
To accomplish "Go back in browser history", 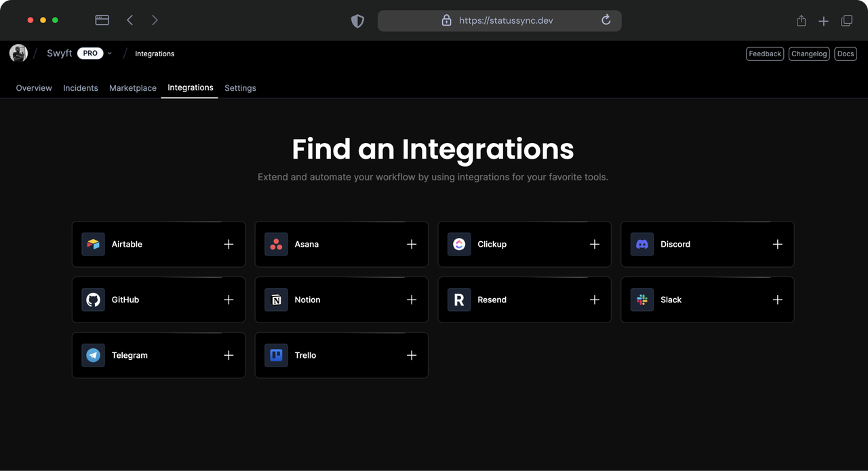I will [x=130, y=20].
